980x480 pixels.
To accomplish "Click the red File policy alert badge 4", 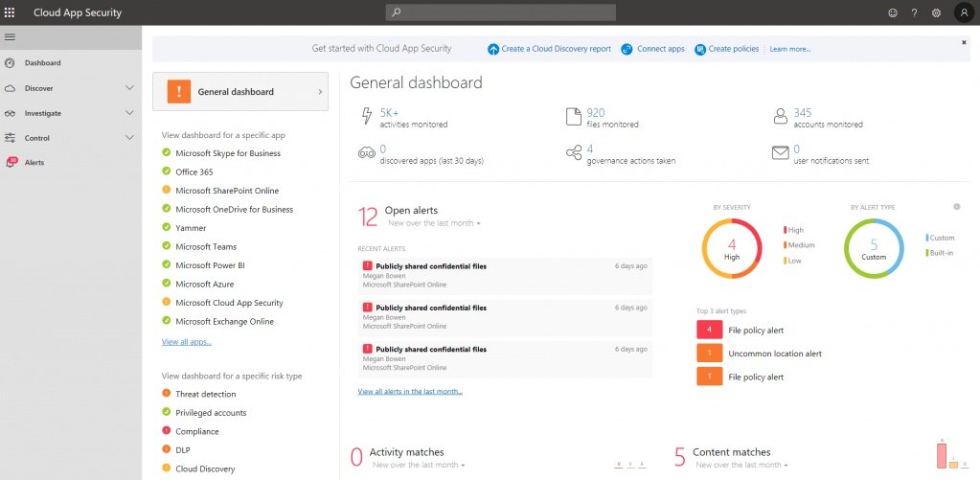I will pyautogui.click(x=710, y=330).
